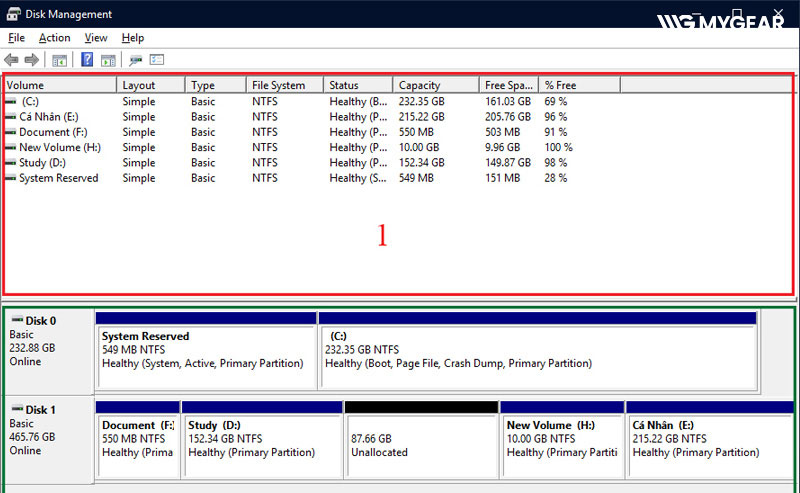This screenshot has width=800, height=493.
Task: Sort list by Capacity column header
Action: pyautogui.click(x=419, y=85)
